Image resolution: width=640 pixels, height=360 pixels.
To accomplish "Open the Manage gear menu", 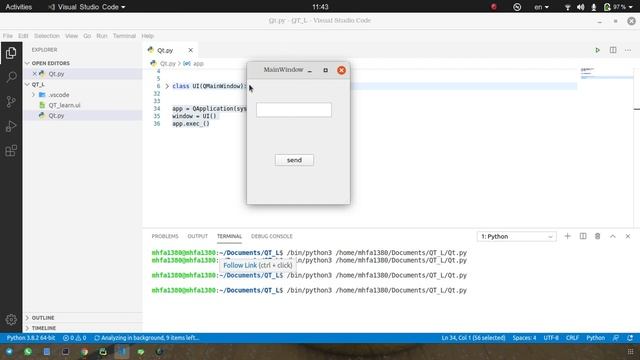I will click(11, 319).
